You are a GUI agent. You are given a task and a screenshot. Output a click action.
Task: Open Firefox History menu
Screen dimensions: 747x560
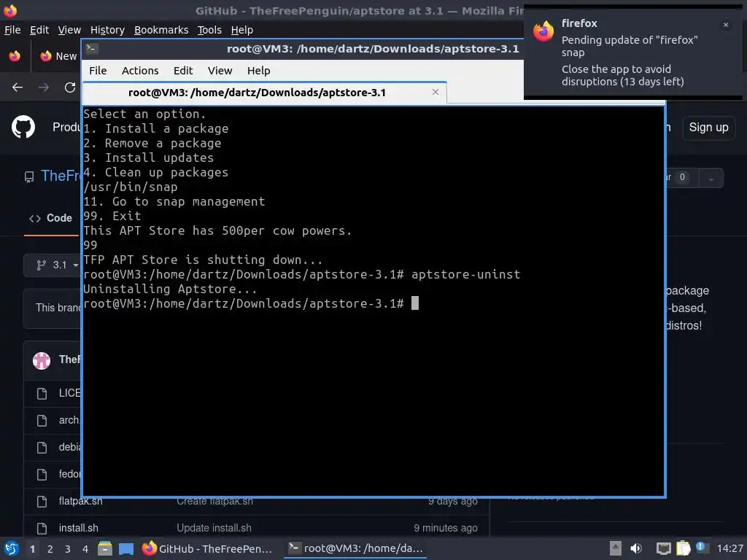(107, 30)
